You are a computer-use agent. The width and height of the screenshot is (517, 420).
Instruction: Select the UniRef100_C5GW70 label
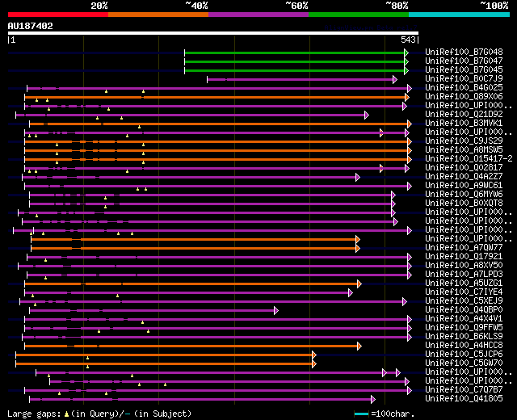click(464, 363)
